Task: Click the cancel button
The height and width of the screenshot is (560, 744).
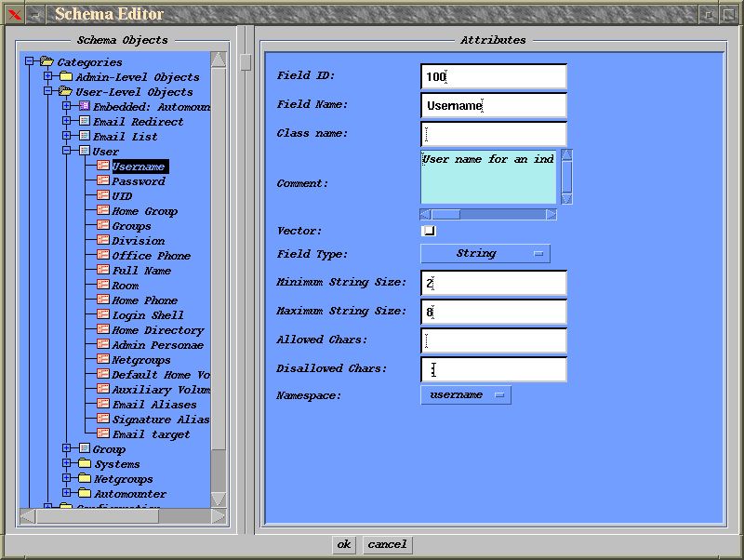Action: (x=387, y=544)
